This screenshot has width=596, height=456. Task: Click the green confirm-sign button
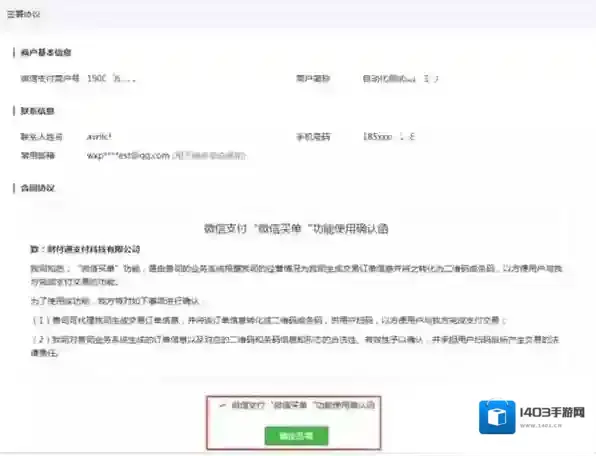[x=296, y=436]
